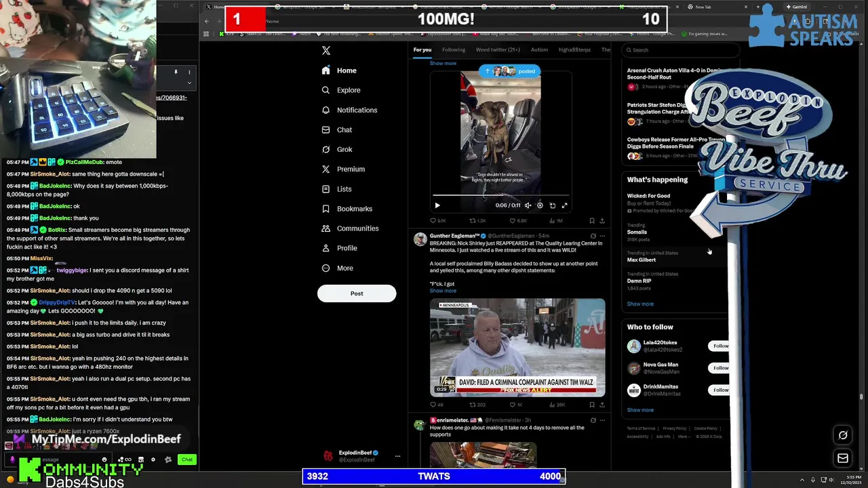Share Gunther Eagleman's post
868x488 pixels.
(602, 405)
